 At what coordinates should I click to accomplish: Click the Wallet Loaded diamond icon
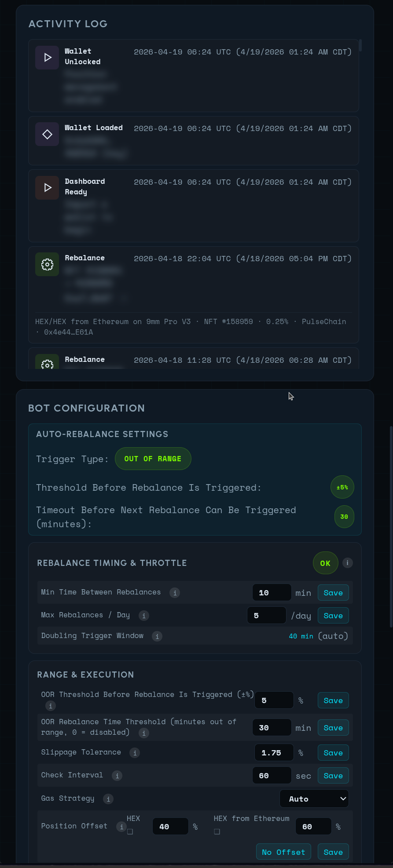click(47, 134)
